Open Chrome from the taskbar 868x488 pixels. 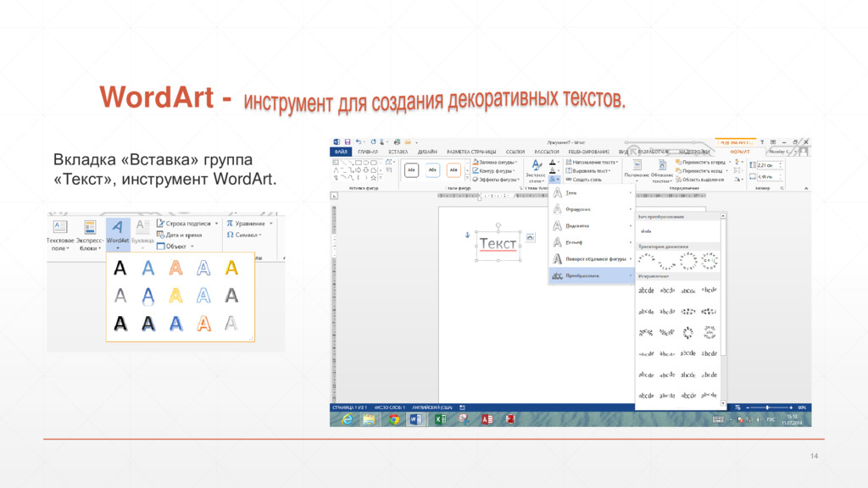pos(393,420)
